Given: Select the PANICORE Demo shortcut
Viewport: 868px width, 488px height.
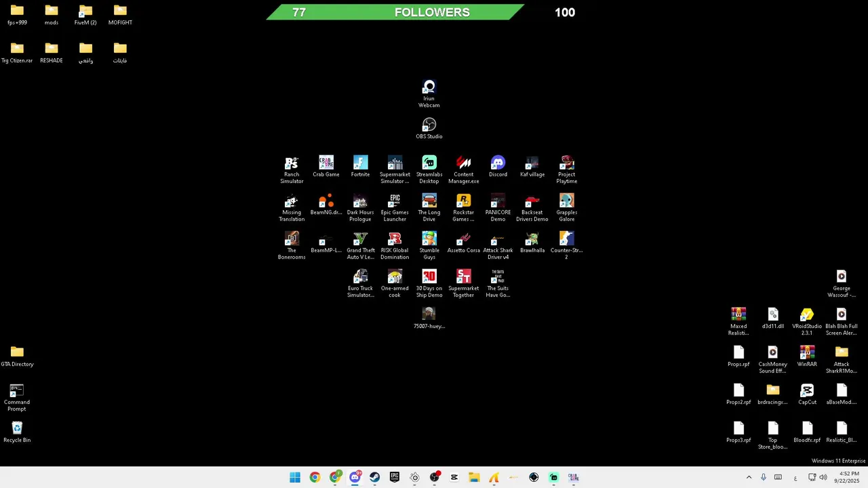Looking at the screenshot, I should click(498, 207).
